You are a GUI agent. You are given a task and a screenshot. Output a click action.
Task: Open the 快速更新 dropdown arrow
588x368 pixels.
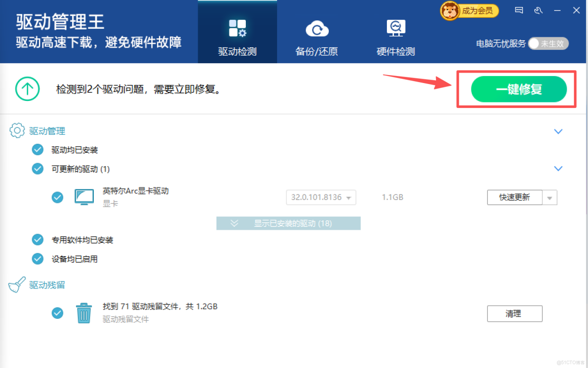click(x=550, y=197)
